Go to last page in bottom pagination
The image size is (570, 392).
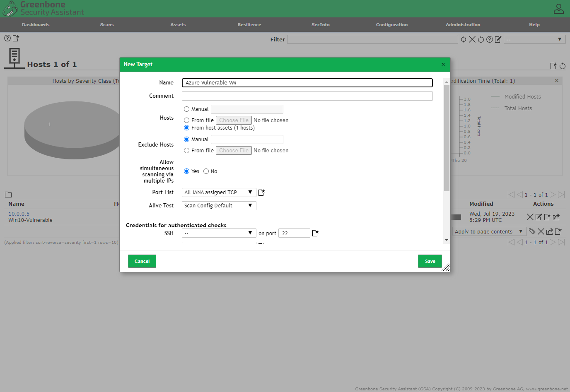point(561,242)
